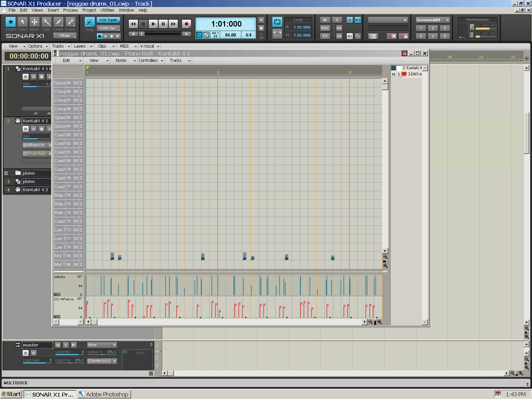Mute the Splash 89 drum row
The width and height of the screenshot is (532, 399).
click(x=76, y=83)
